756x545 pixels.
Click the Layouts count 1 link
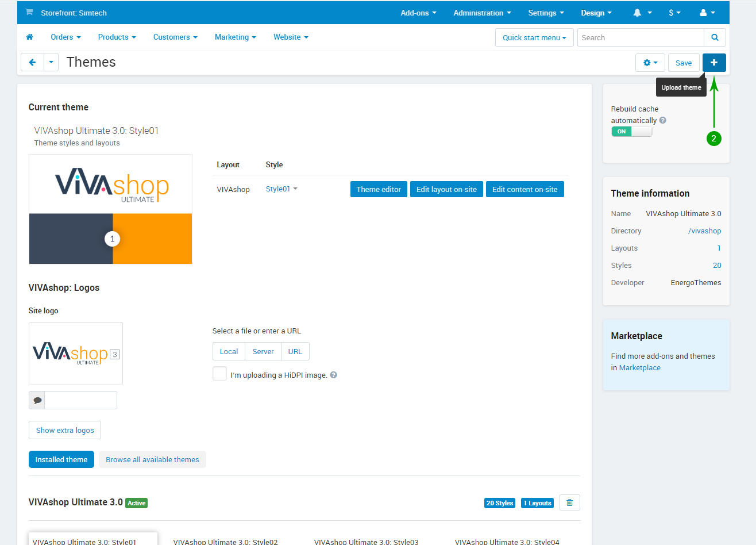719,248
